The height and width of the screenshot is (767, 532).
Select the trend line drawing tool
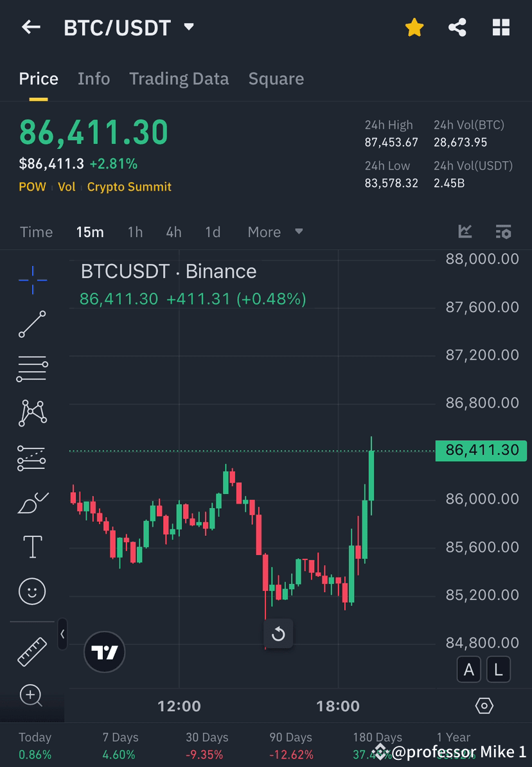coord(32,324)
